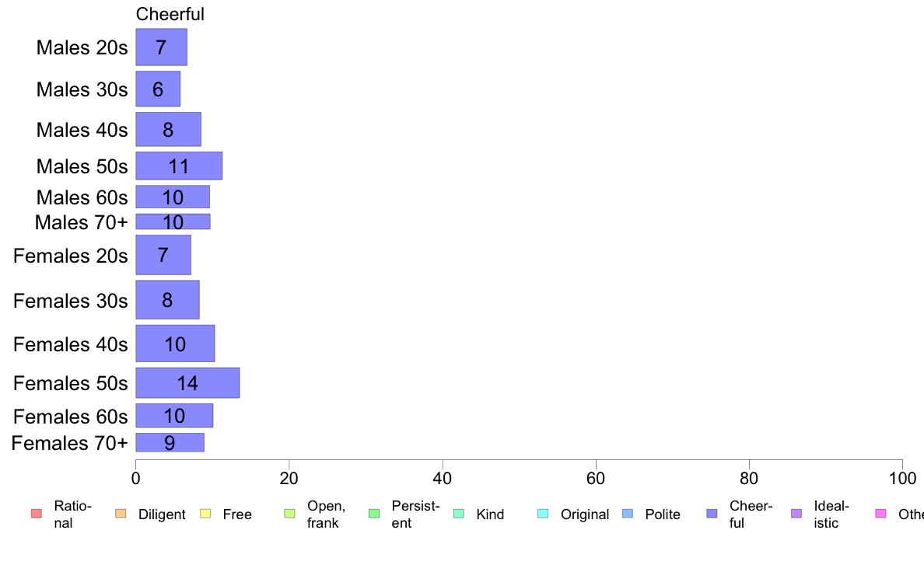Image resolution: width=924 pixels, height=572 pixels.
Task: Click the Cheerful chart title
Action: [x=170, y=14]
